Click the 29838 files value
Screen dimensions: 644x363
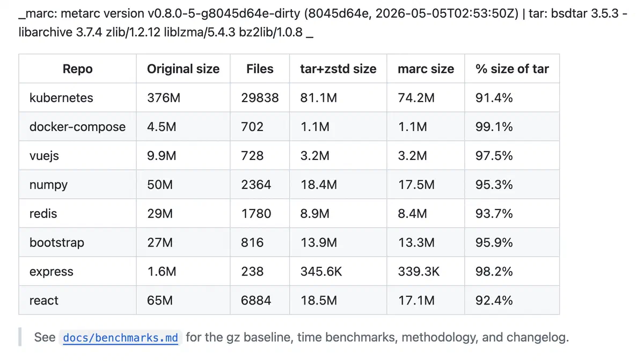pos(260,98)
